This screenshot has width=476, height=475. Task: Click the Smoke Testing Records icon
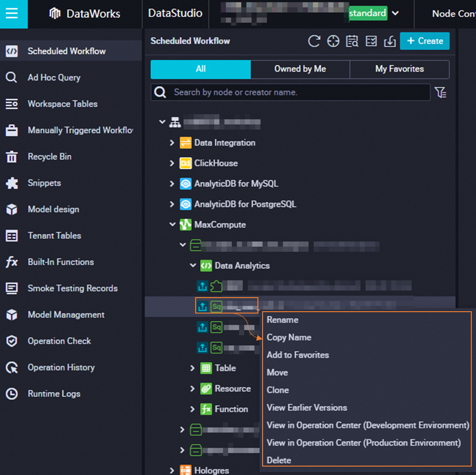12,288
